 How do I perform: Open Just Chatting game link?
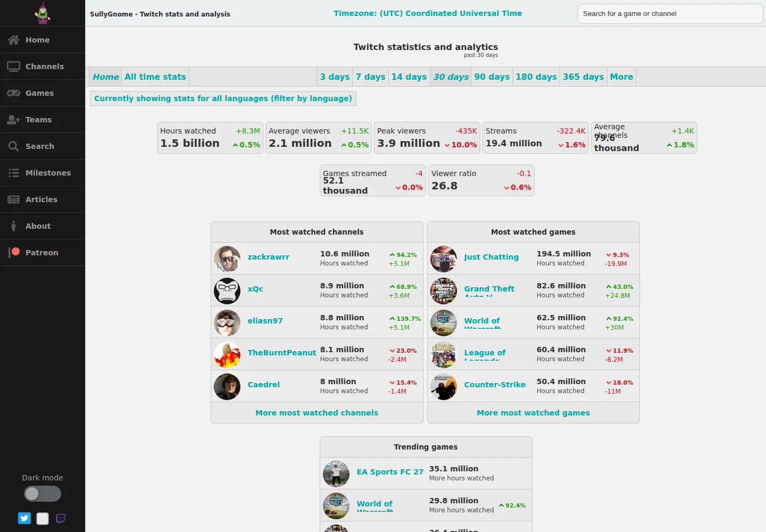(x=491, y=257)
